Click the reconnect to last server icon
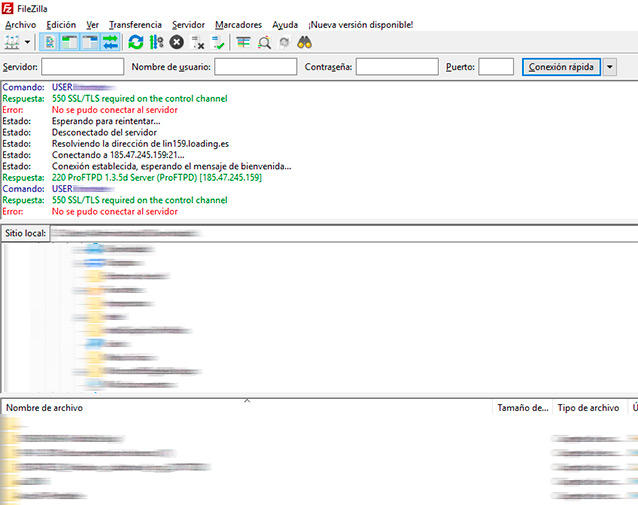 point(218,42)
